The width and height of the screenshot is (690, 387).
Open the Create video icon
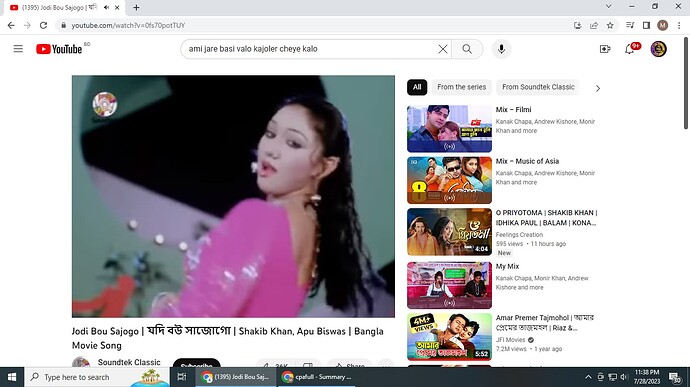pyautogui.click(x=605, y=49)
